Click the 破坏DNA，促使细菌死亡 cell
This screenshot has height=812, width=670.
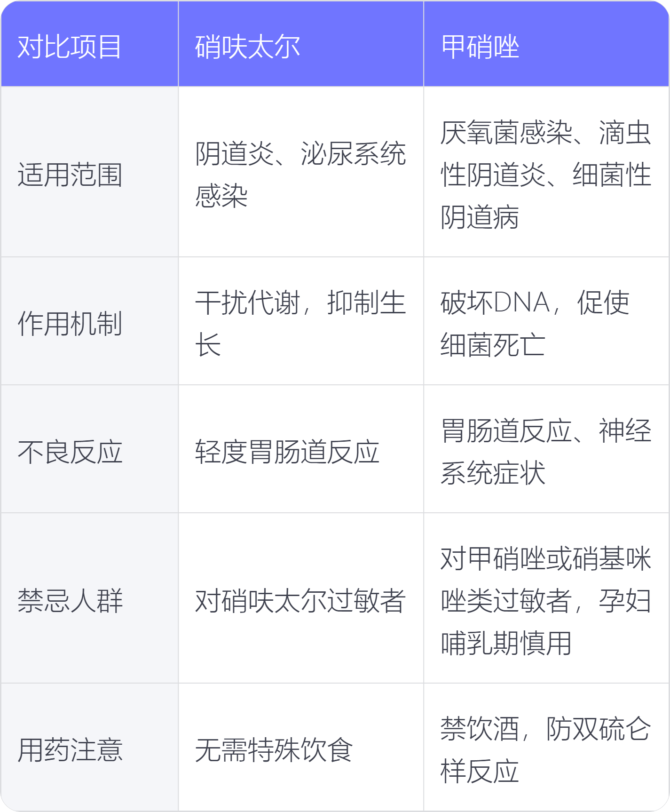(x=546, y=321)
